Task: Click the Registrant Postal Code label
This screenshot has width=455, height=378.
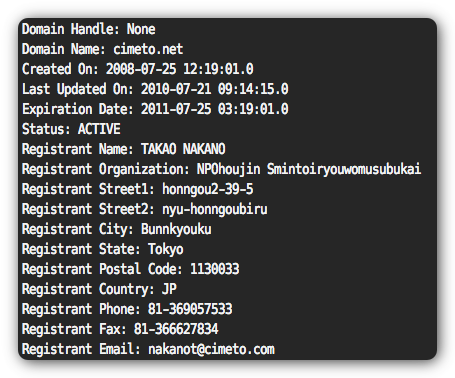Action: pos(102,269)
